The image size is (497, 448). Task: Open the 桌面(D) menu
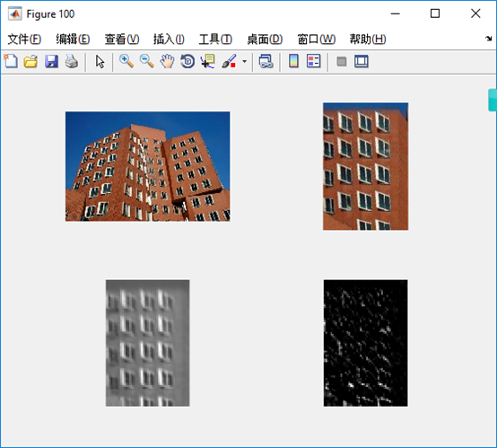[265, 40]
